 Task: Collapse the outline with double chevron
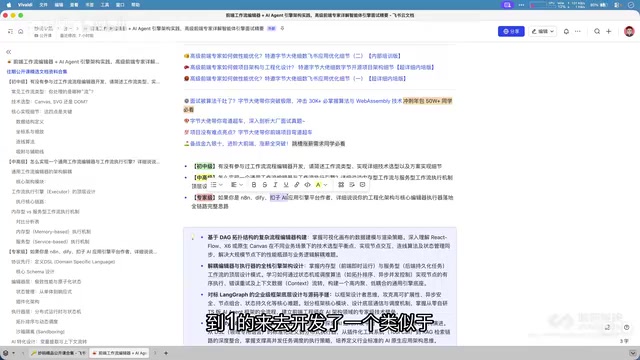click(9, 52)
